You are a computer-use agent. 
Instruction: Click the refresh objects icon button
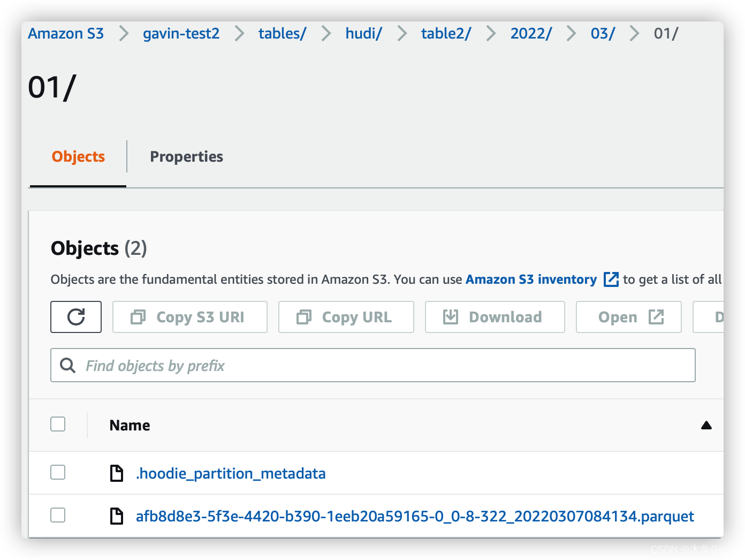[x=76, y=317]
